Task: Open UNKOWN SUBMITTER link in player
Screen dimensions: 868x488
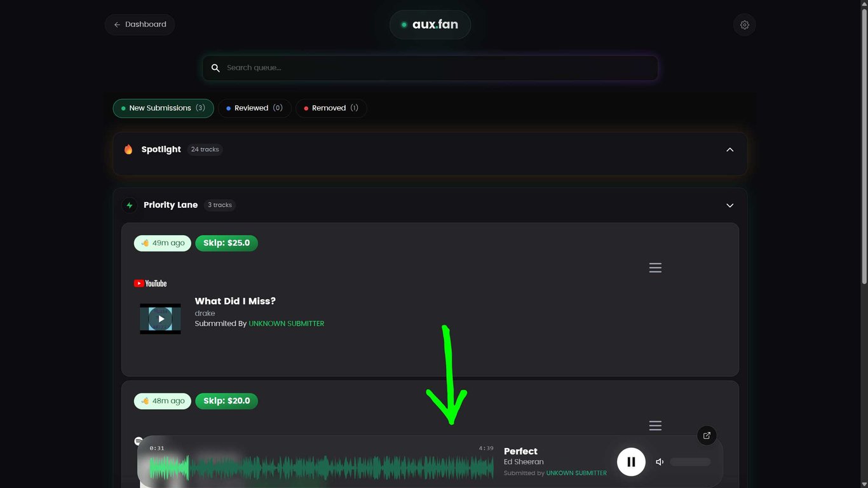Action: click(x=576, y=473)
